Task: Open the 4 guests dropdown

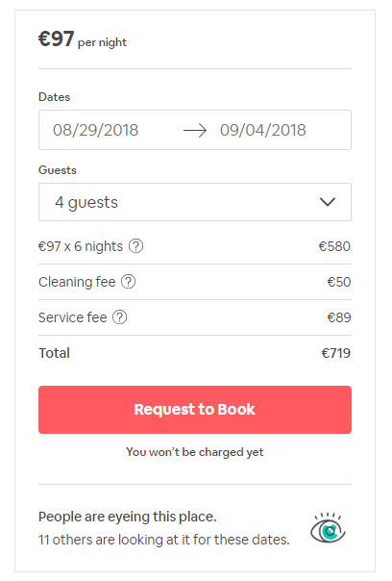Action: [x=195, y=202]
